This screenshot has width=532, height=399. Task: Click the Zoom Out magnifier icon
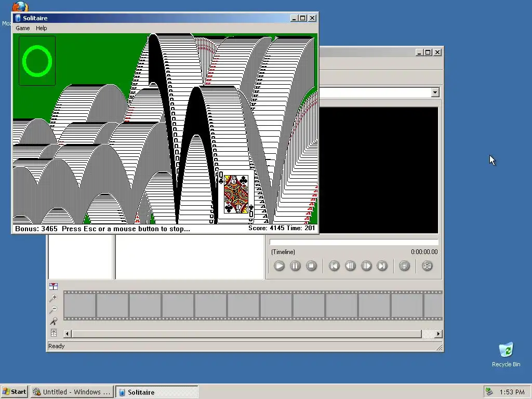pos(54,310)
